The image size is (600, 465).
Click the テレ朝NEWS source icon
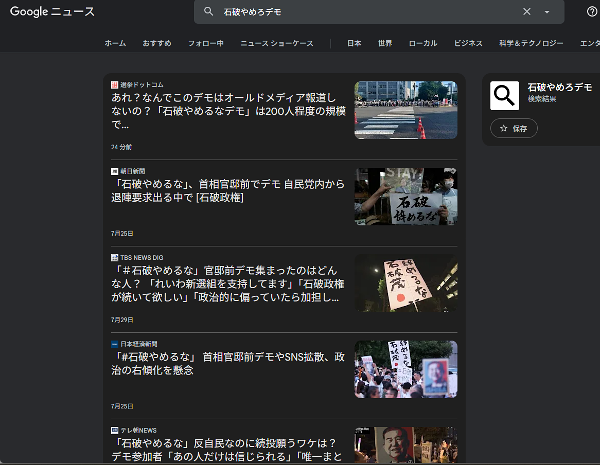[115, 429]
